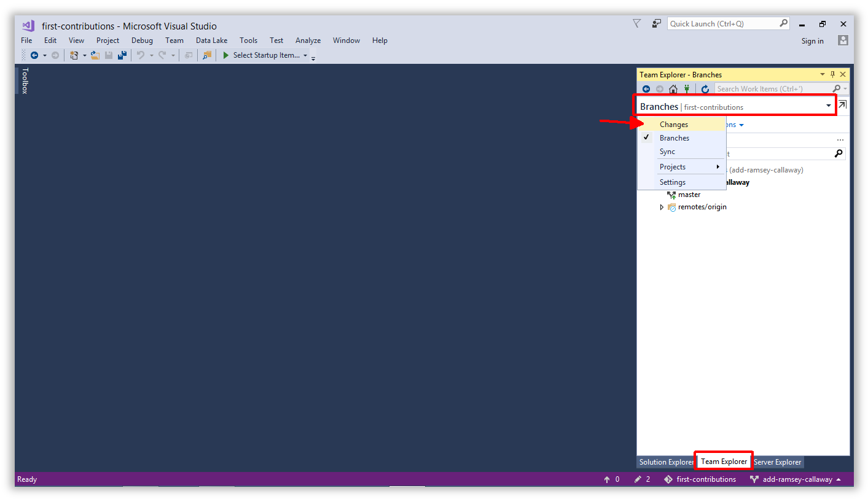
Task: Expand the remotes/origin tree node
Action: coord(662,207)
